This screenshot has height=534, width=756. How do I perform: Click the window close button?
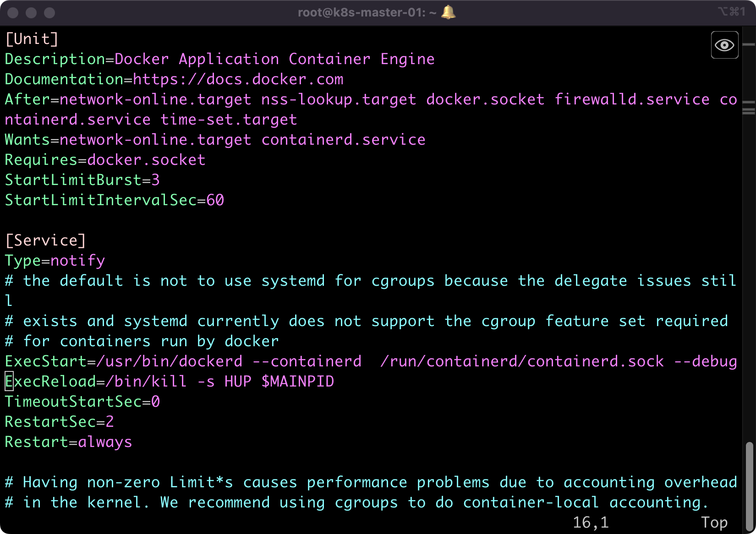pyautogui.click(x=14, y=13)
